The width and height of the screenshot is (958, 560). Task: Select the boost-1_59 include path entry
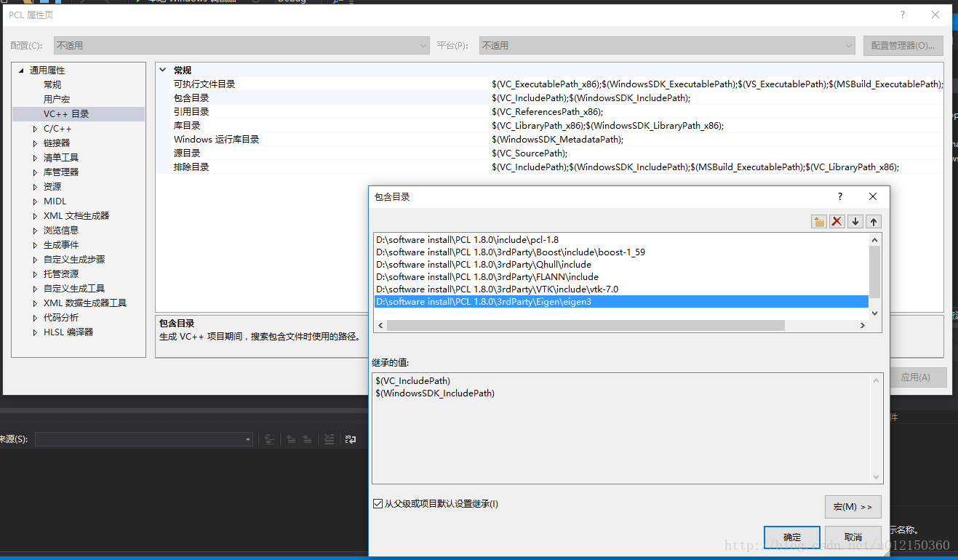coord(621,252)
